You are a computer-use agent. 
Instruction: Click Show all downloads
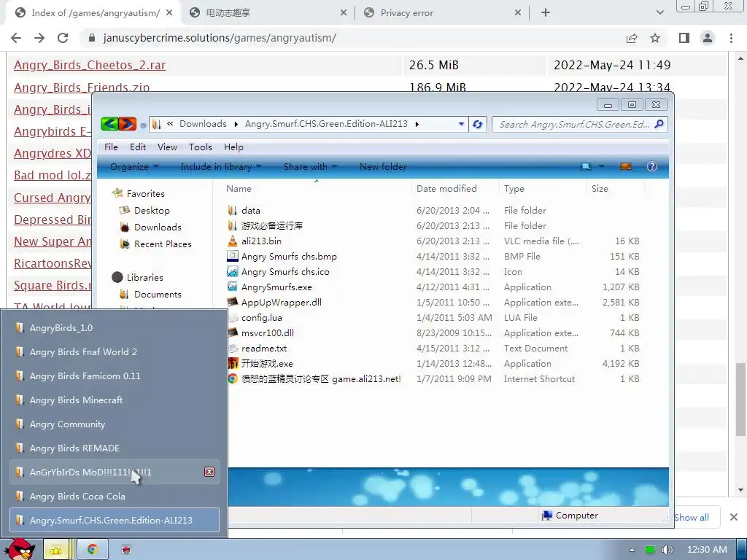(692, 517)
